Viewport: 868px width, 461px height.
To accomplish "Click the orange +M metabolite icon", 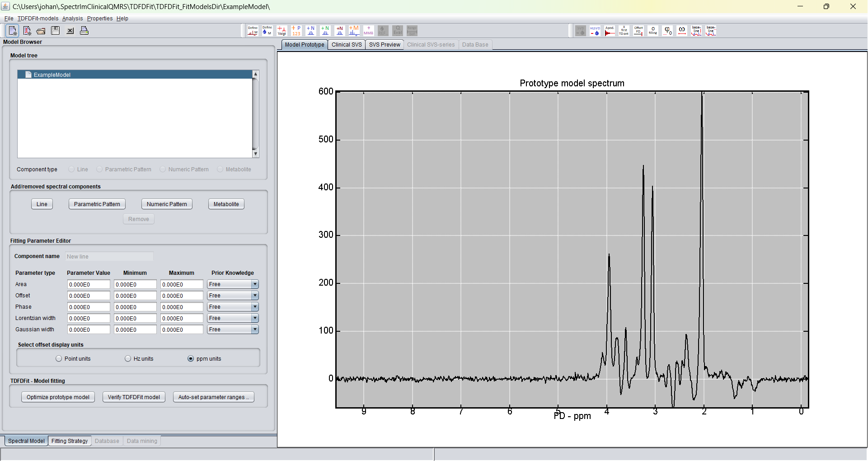I will click(354, 31).
